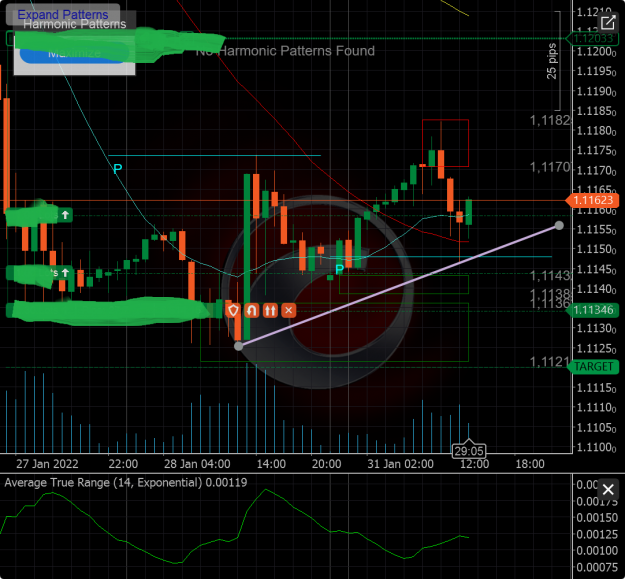
Task: Click the 22:00 time axis label
Action: 123,464
